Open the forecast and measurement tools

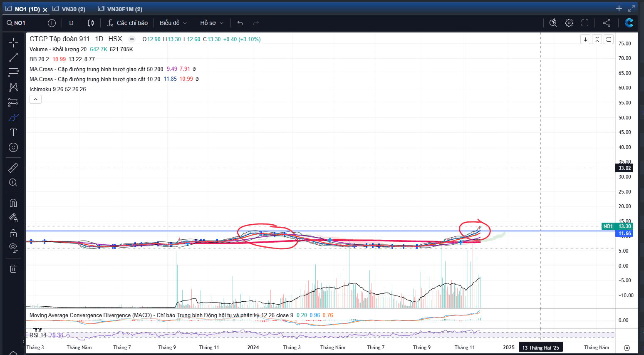pos(13,102)
